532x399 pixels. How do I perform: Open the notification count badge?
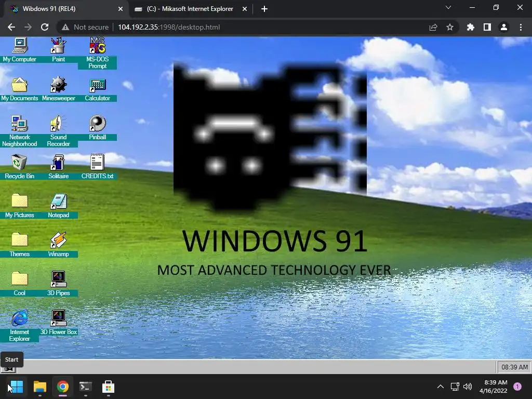point(517,387)
